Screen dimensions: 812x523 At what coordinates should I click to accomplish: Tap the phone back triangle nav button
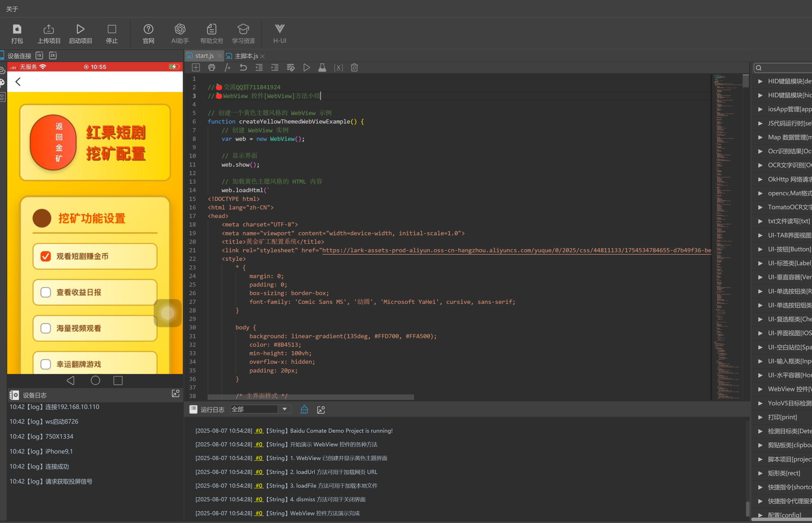(71, 380)
